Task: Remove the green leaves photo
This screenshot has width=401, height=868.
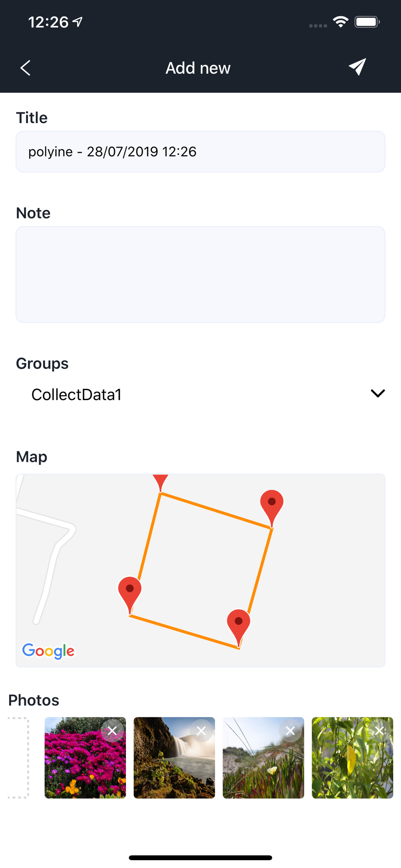Action: 380,731
